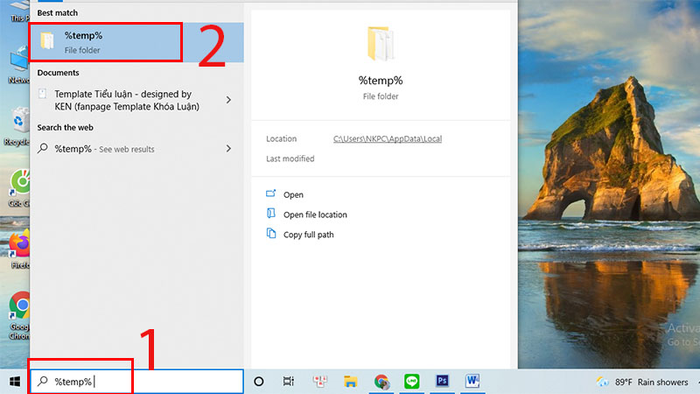The image size is (700, 394).
Task: Click the Cortana circle icon
Action: (x=258, y=382)
